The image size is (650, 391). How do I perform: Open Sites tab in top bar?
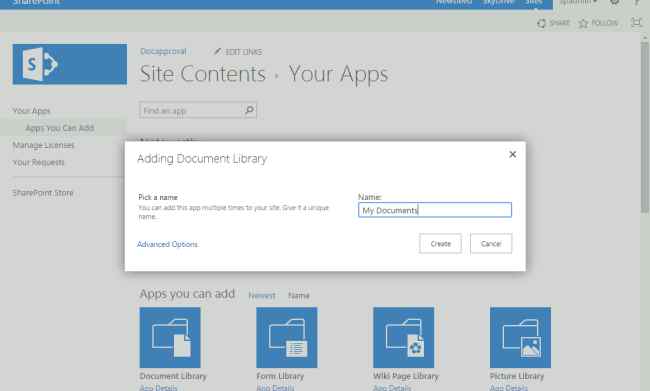pos(534,2)
